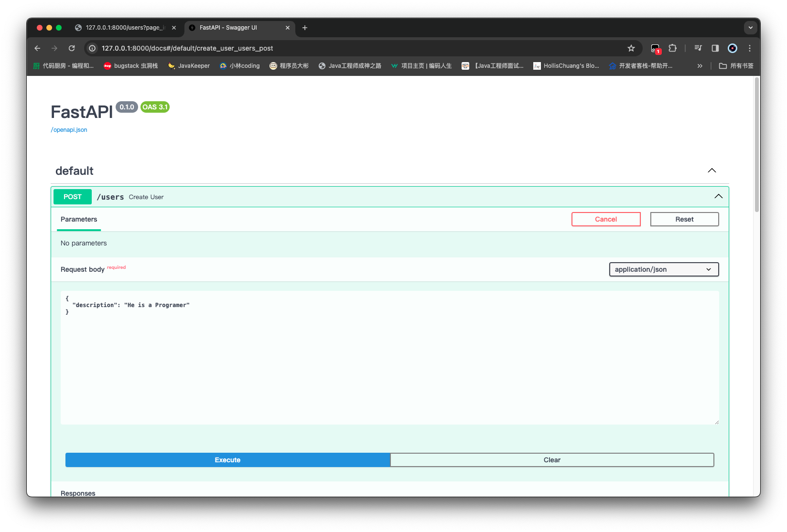This screenshot has height=532, width=787.
Task: Close the FastAPI - Swagger UI tab
Action: 288,28
